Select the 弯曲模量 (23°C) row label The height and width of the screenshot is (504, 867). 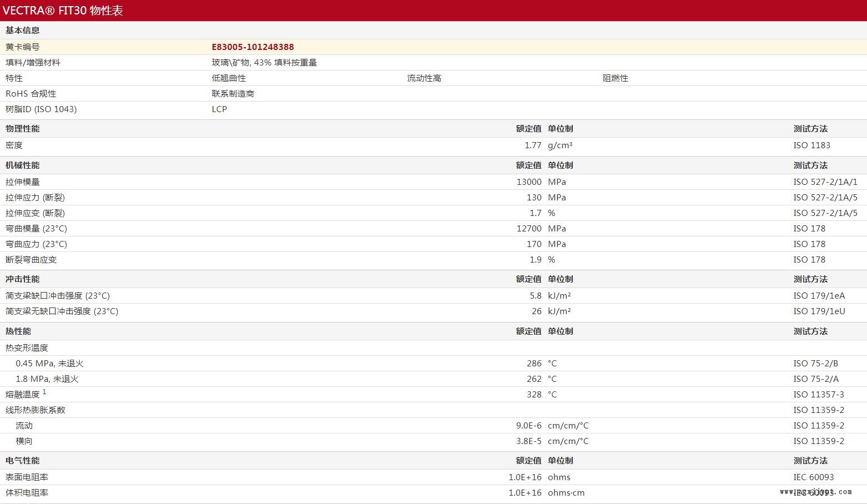click(36, 229)
